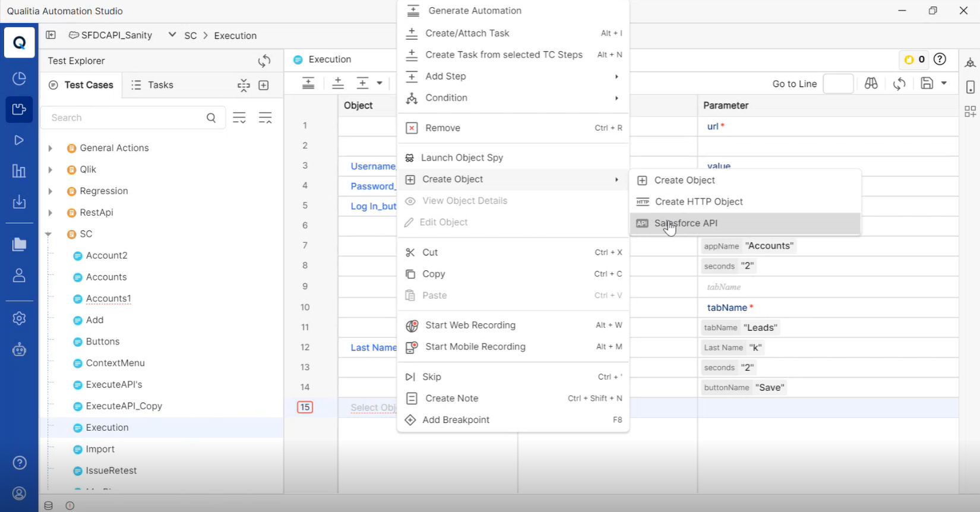Viewport: 980px width, 512px height.
Task: Select Add Breakpoint menu item
Action: coord(513,420)
